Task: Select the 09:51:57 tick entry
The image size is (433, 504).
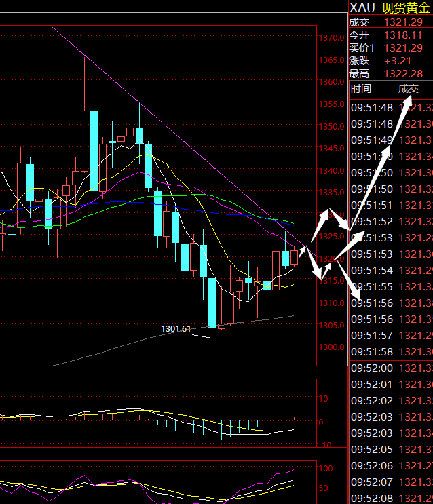Action: [390, 335]
